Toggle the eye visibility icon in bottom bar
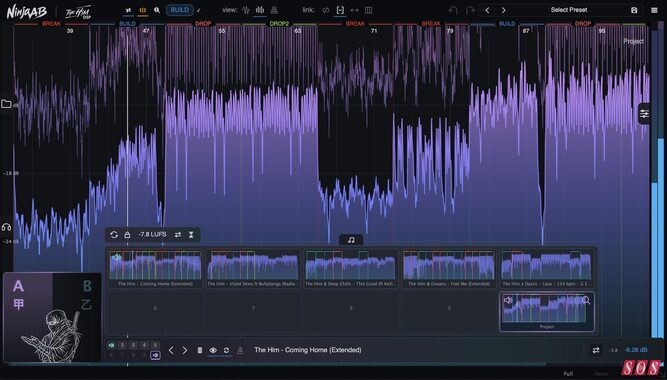The image size is (667, 380). point(213,350)
